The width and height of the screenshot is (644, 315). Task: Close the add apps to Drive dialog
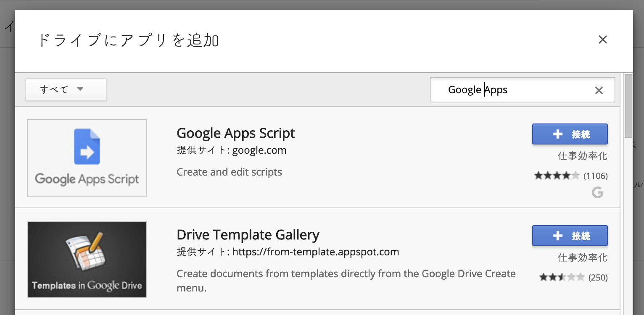pyautogui.click(x=602, y=40)
